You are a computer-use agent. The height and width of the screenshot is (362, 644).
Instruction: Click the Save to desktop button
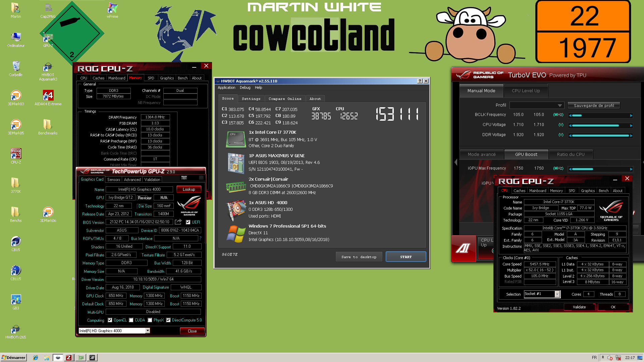(x=359, y=257)
